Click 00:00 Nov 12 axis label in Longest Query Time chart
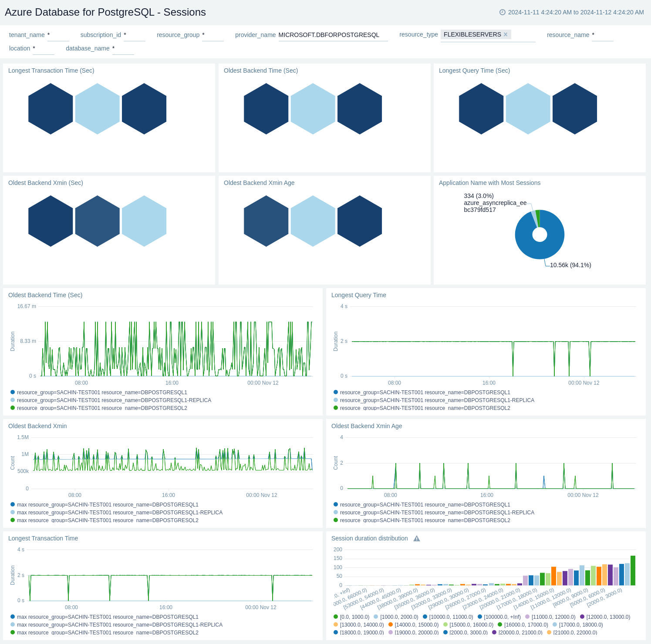 [x=584, y=383]
